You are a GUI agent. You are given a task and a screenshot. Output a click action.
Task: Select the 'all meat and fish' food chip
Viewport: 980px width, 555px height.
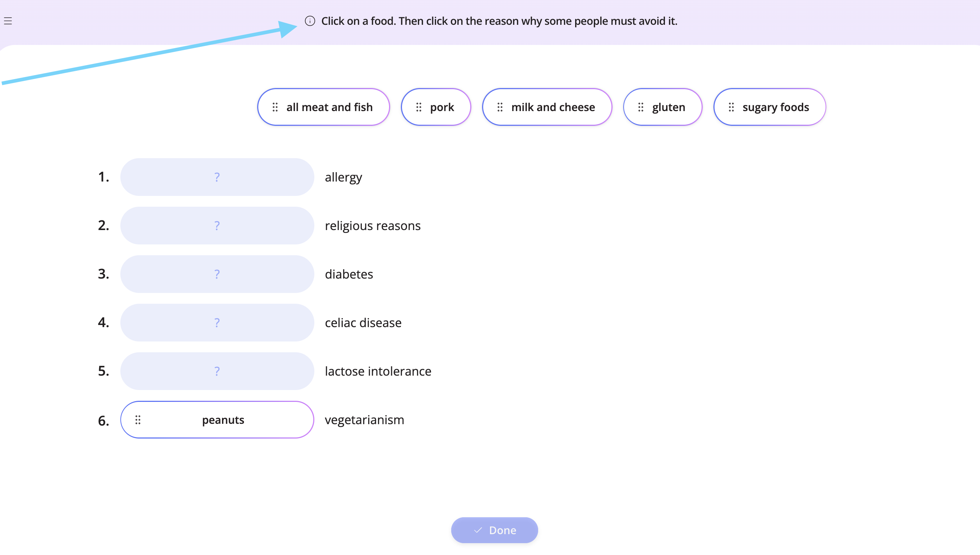coord(323,107)
